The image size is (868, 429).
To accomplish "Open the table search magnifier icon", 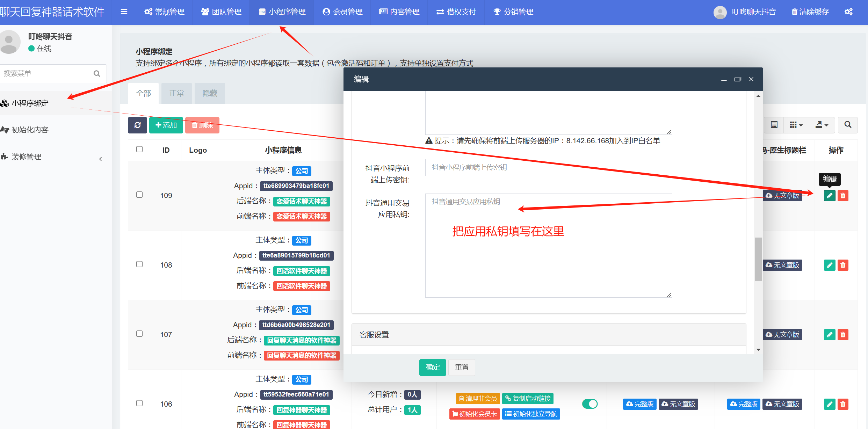I will [848, 125].
